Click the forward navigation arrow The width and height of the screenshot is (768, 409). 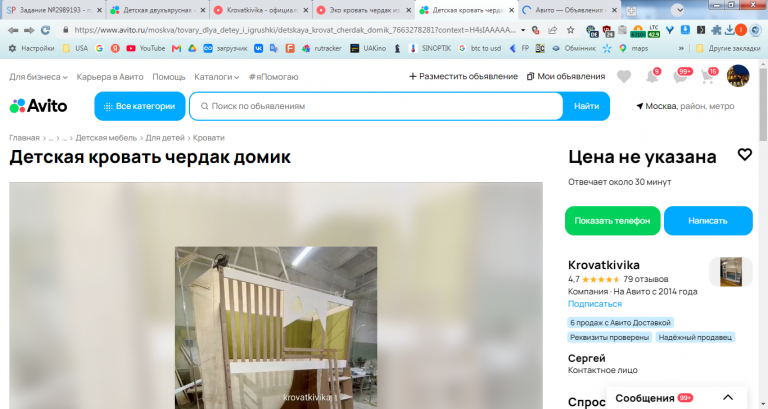click(29, 30)
